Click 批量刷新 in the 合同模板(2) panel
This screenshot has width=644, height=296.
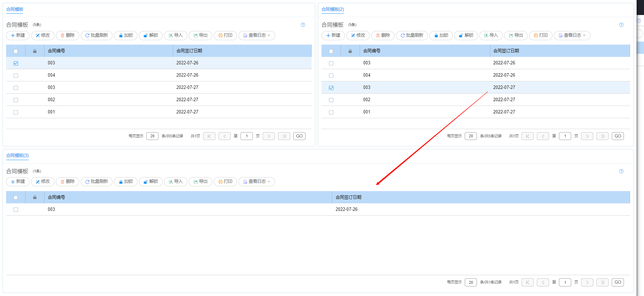coord(412,35)
